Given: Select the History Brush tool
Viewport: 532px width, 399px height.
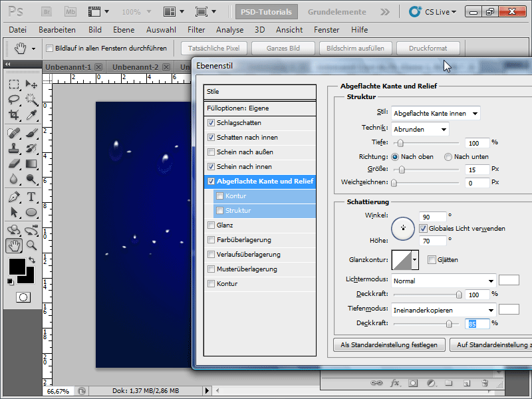Looking at the screenshot, I should click(x=31, y=148).
